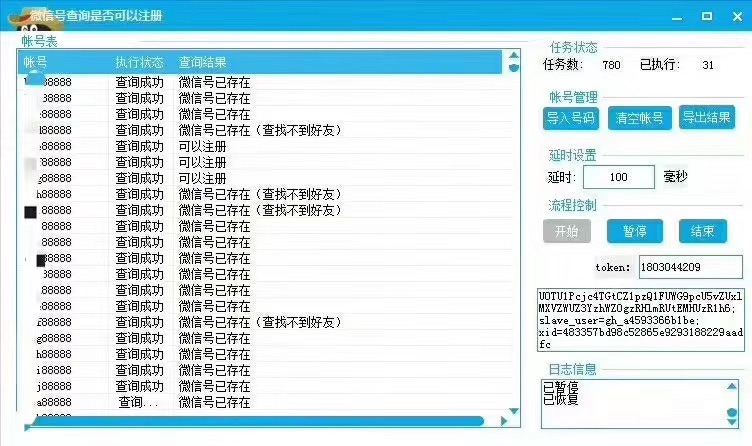Image resolution: width=752 pixels, height=446 pixels.
Task: Click the account table scroll up arrow
Action: tap(514, 55)
